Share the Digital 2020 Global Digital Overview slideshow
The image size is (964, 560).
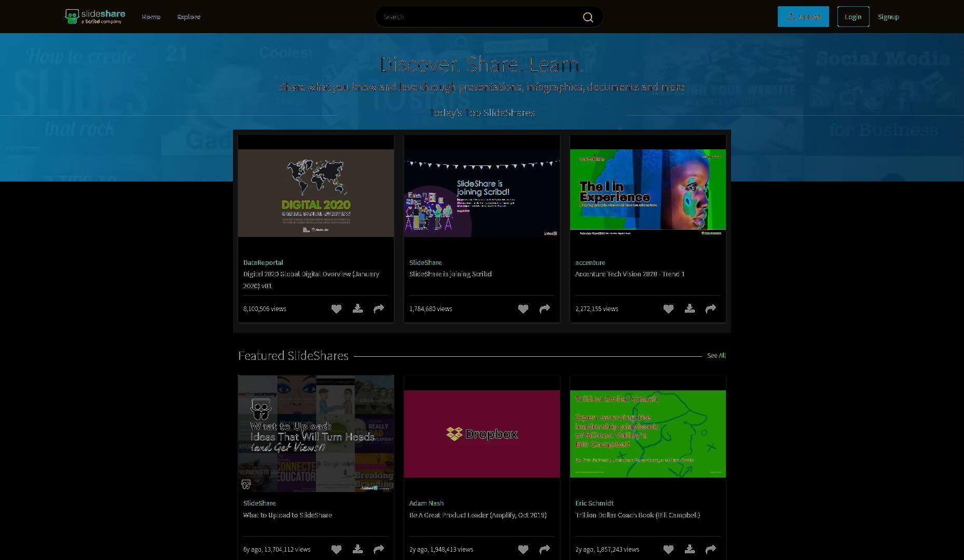point(379,309)
